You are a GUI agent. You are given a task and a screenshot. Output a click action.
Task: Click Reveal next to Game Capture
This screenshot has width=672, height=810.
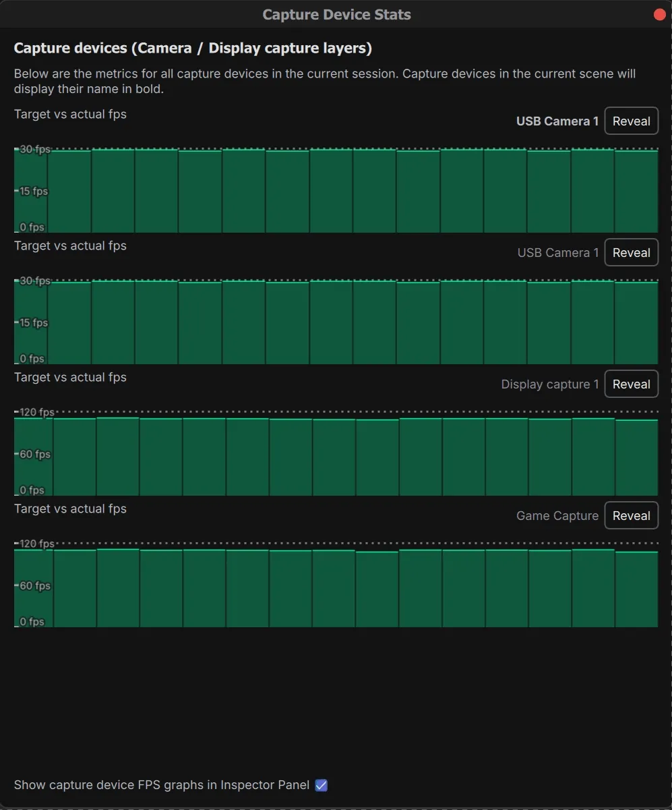point(631,516)
